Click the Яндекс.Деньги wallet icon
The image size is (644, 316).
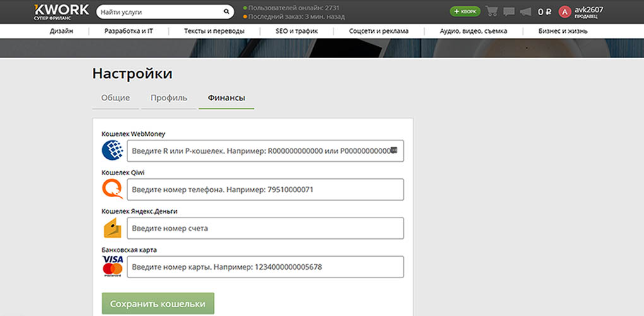(x=112, y=228)
